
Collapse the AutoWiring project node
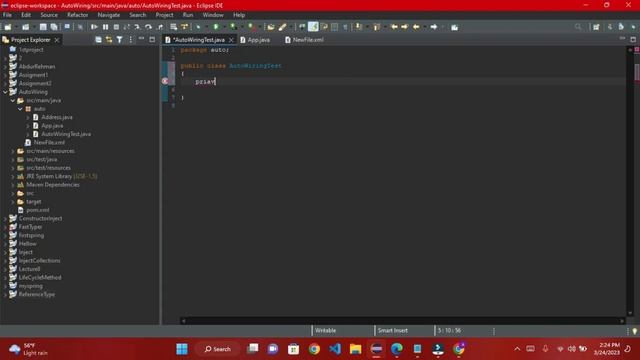5,92
